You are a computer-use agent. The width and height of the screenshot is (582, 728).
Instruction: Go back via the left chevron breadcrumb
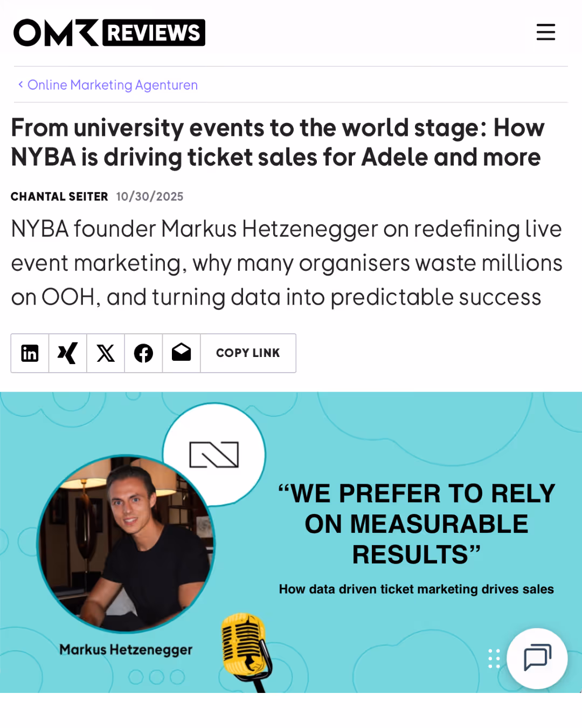[20, 84]
